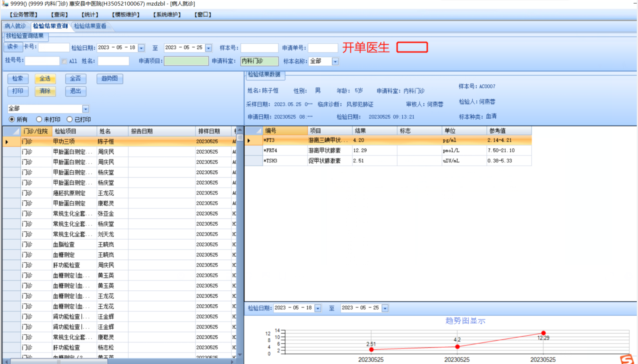Select the 常规生化全套 row for 刘天龙
This screenshot has width=638, height=364.
[x=120, y=234]
